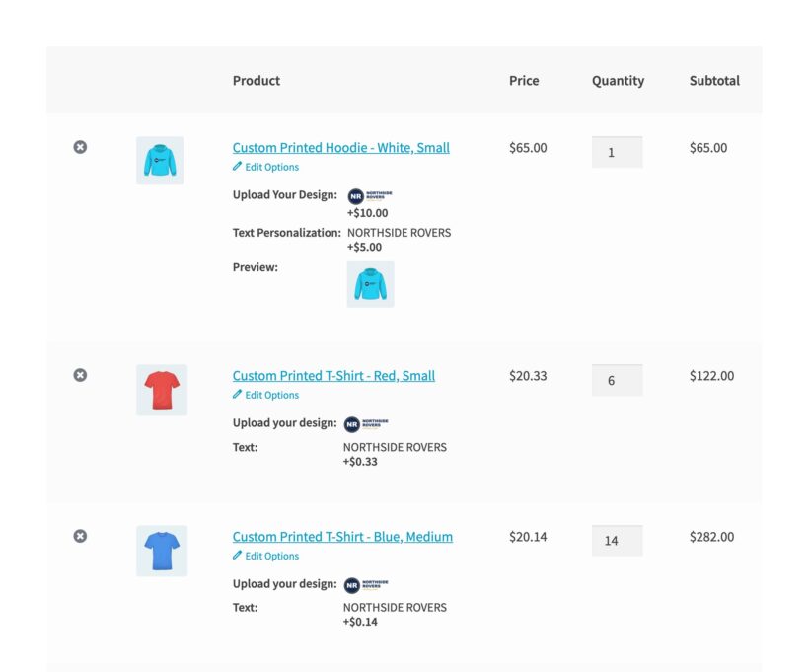Click the hoodie's uploaded NR logo design
Viewport: 809px width, 672px height.
(x=369, y=196)
